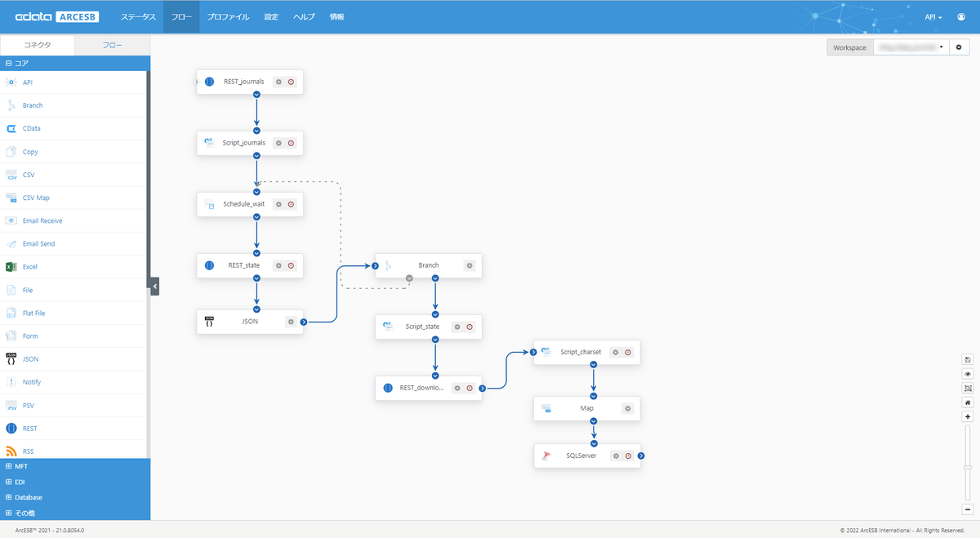The height and width of the screenshot is (538, 980).
Task: Expand the Database connector section
Action: 8,497
